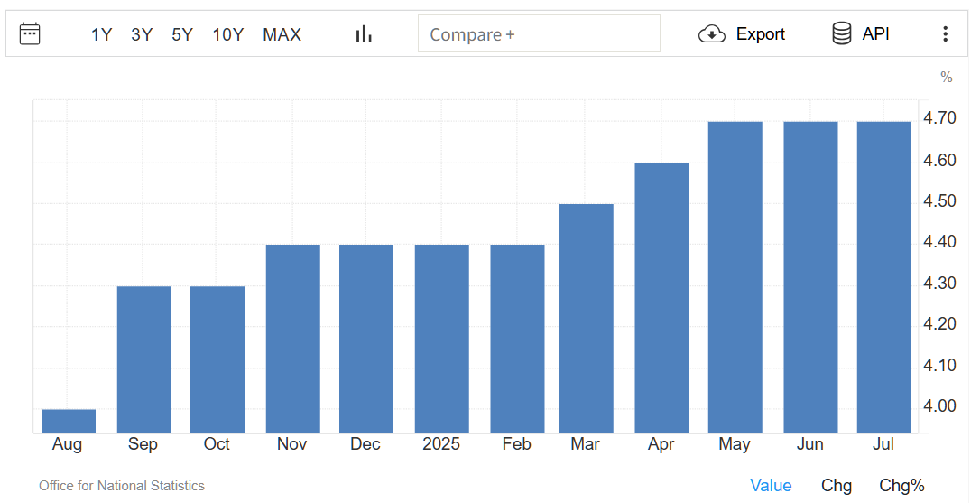
Task: Select the 2025 January bar
Action: (442, 339)
